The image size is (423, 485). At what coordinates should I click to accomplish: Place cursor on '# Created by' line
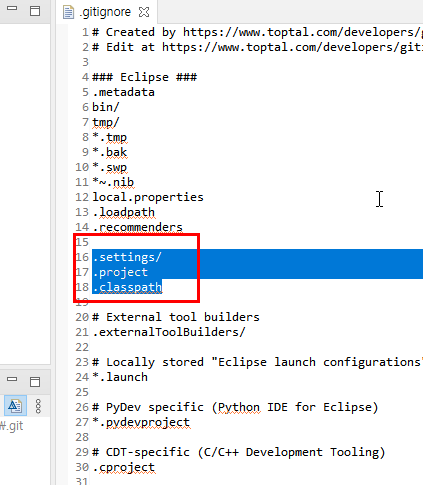[x=257, y=32]
